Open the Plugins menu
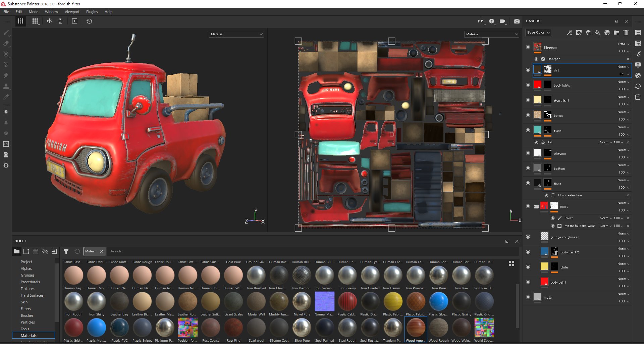The image size is (644, 344). (92, 12)
